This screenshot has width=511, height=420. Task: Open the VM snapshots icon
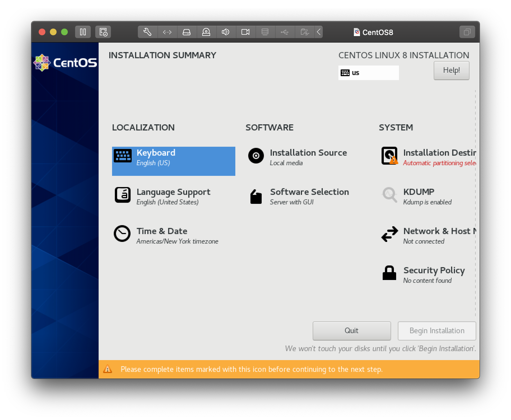(x=103, y=32)
